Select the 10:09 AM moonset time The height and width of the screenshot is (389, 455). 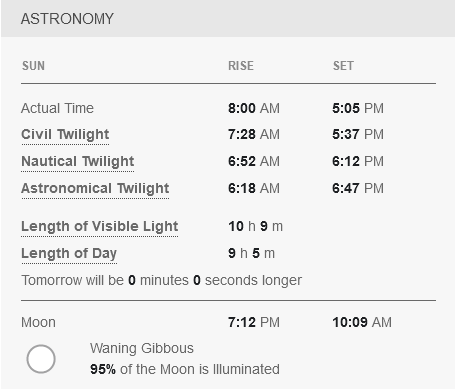tap(362, 322)
